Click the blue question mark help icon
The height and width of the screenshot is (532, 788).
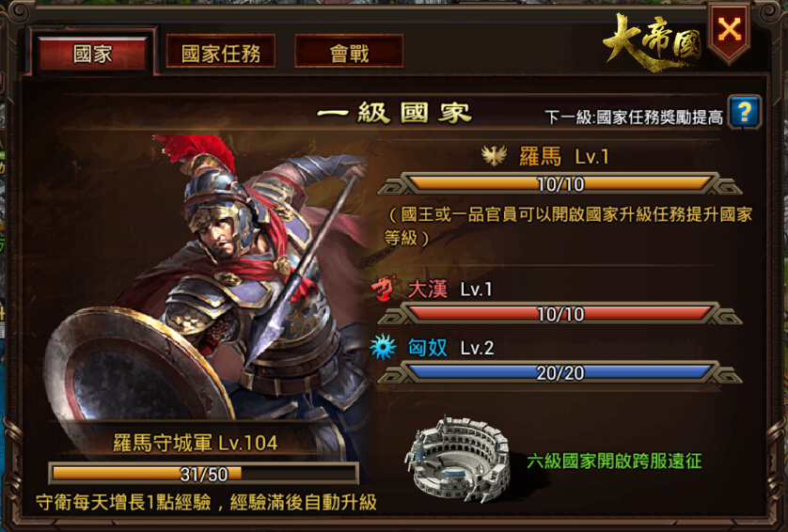tap(745, 112)
